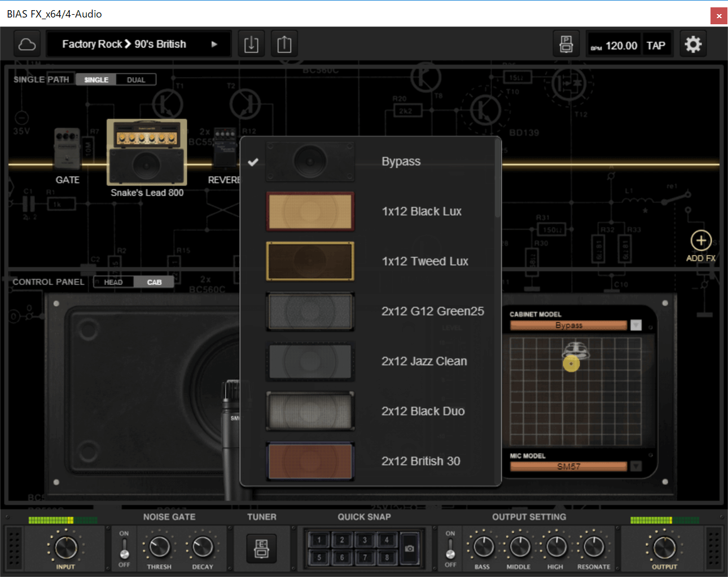Click the Add FX plus icon
The height and width of the screenshot is (577, 728).
pos(701,241)
